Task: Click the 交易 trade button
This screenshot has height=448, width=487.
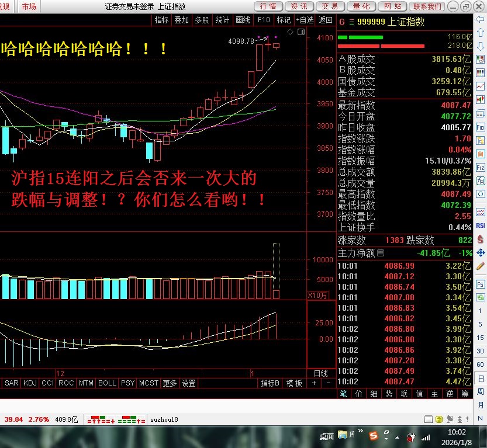Action: click(330, 6)
